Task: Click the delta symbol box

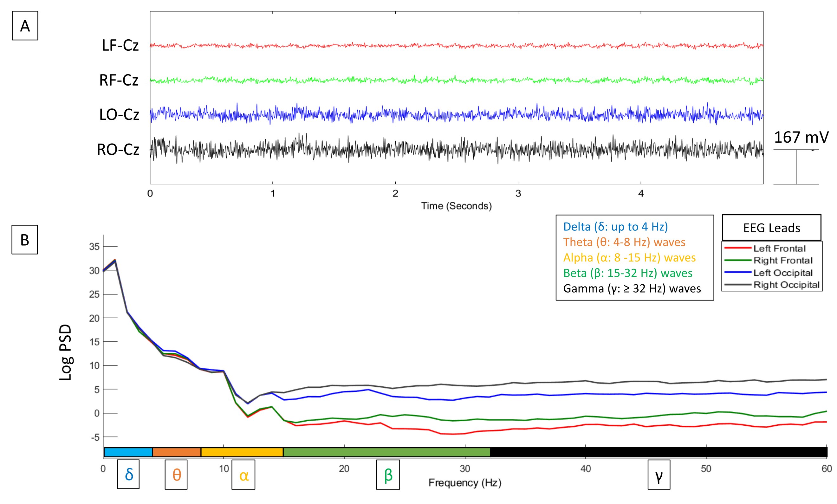Action: coord(128,475)
